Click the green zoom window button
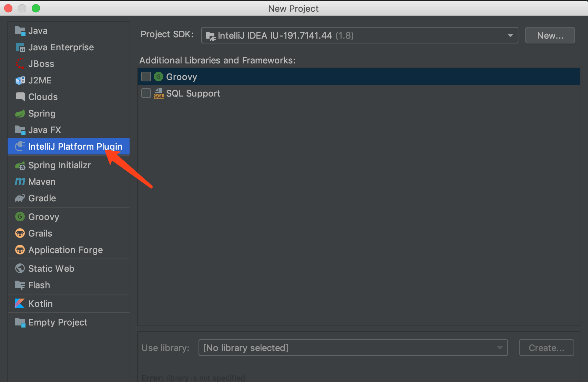 [x=36, y=8]
